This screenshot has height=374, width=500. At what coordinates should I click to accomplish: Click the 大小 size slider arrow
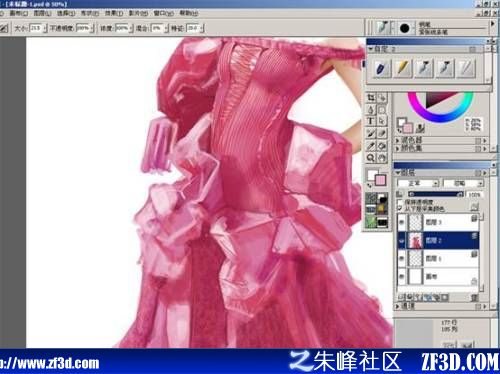click(x=45, y=28)
